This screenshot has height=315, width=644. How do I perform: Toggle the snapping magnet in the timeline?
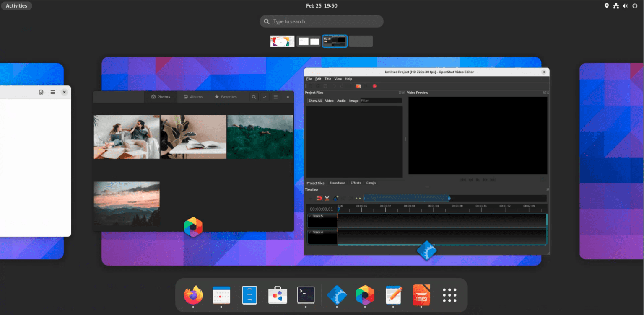(x=319, y=198)
